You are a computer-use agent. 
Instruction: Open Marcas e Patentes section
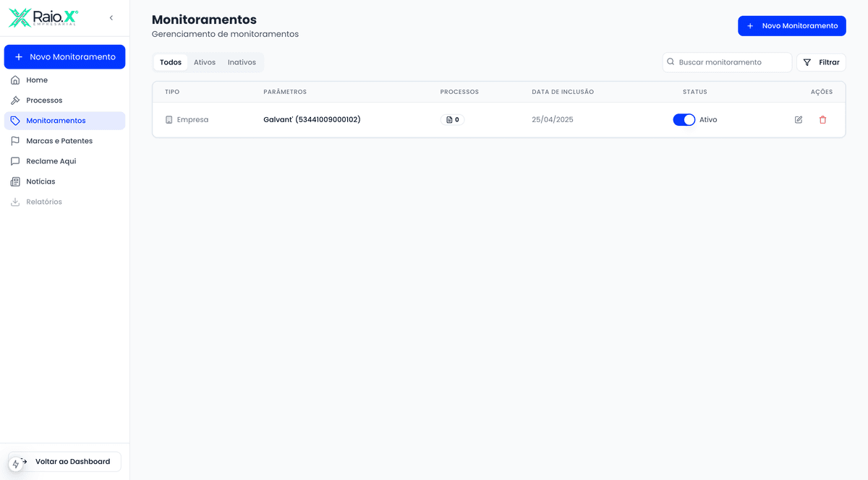[x=64, y=141]
